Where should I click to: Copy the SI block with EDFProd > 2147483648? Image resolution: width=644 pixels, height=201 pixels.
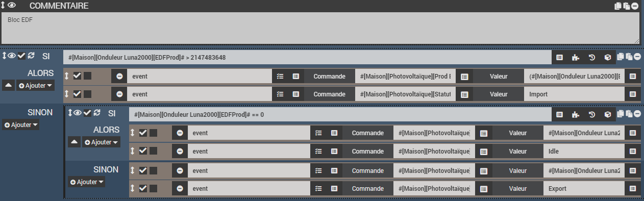coord(621,57)
